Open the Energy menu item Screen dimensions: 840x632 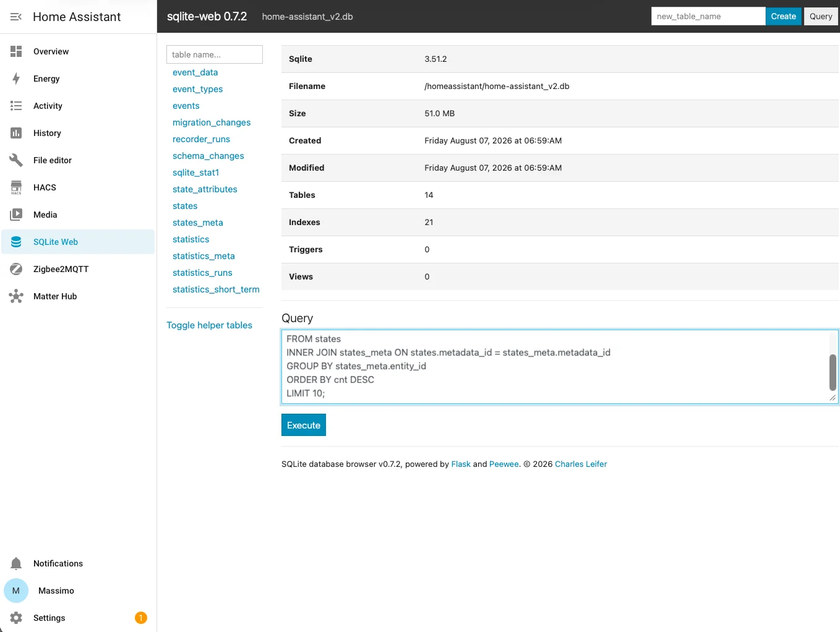coord(78,79)
